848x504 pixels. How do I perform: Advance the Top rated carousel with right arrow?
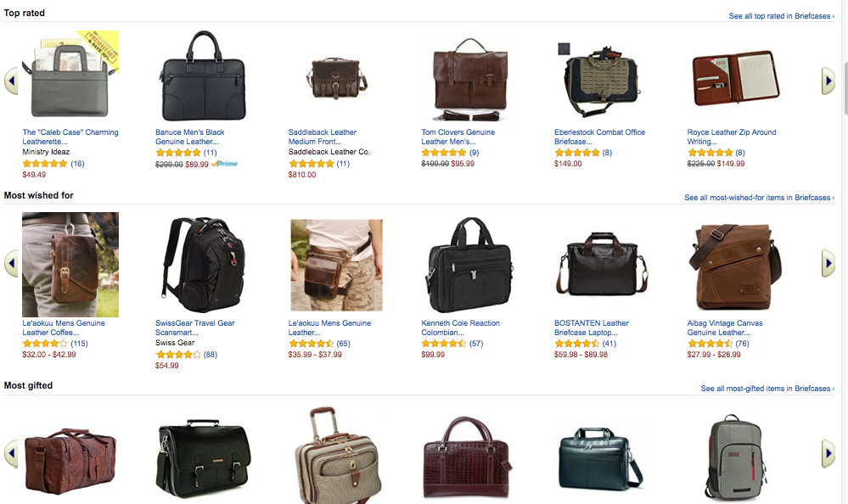828,81
